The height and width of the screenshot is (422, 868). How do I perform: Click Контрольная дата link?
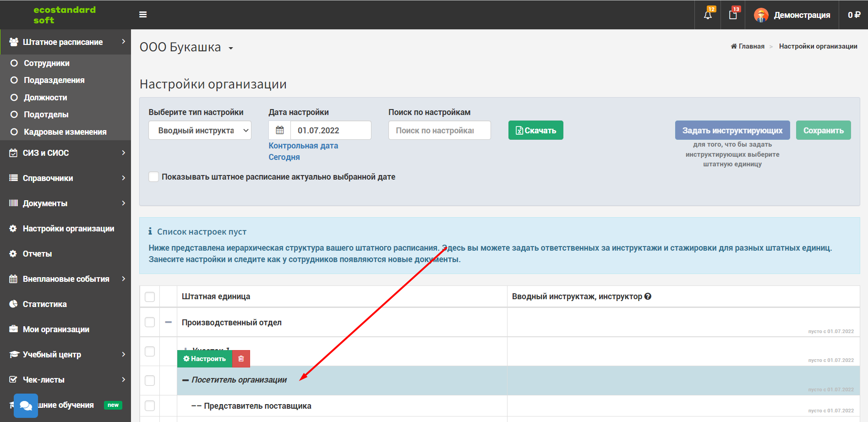click(303, 146)
